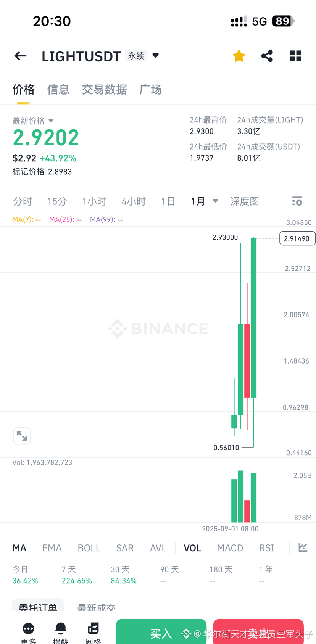The height and width of the screenshot is (644, 316).
Task: Open indicator chart icon next to RSI
Action: 303,547
